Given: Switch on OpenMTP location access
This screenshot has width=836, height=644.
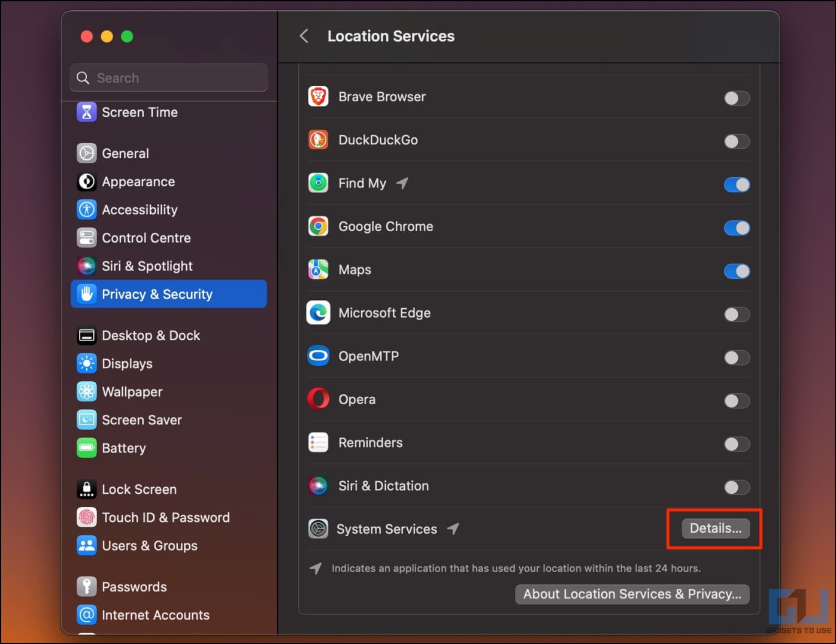Looking at the screenshot, I should pyautogui.click(x=737, y=357).
